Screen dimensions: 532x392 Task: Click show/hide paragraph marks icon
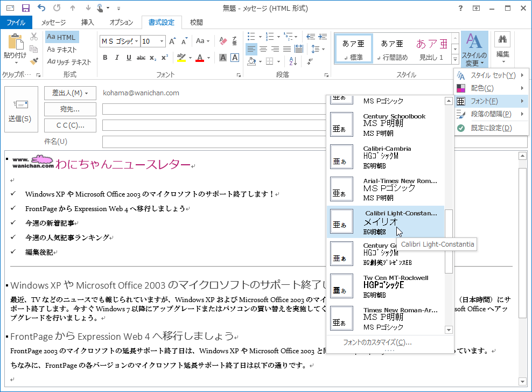310,61
